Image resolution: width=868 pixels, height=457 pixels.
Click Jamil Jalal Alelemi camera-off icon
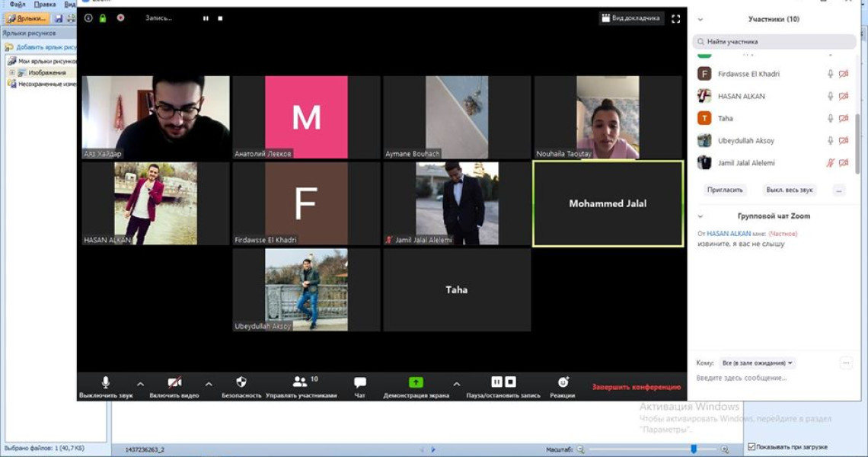pos(844,163)
